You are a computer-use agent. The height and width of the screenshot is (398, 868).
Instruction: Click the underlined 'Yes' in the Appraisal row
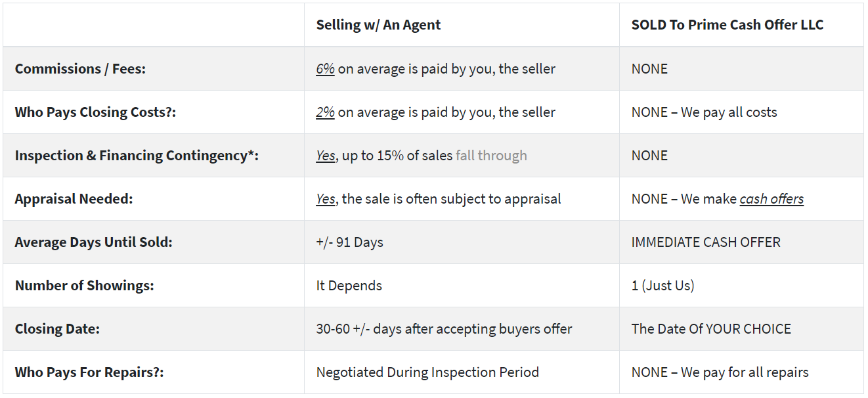[326, 199]
